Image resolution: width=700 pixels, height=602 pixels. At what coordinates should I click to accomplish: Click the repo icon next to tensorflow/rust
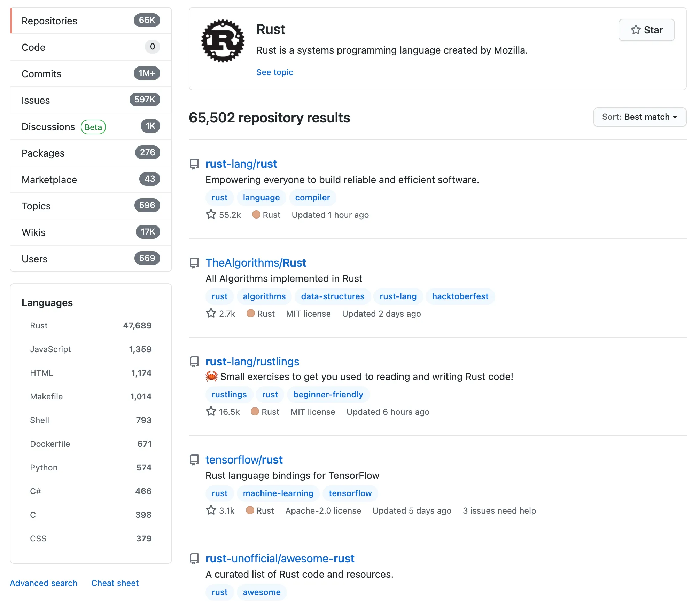194,460
